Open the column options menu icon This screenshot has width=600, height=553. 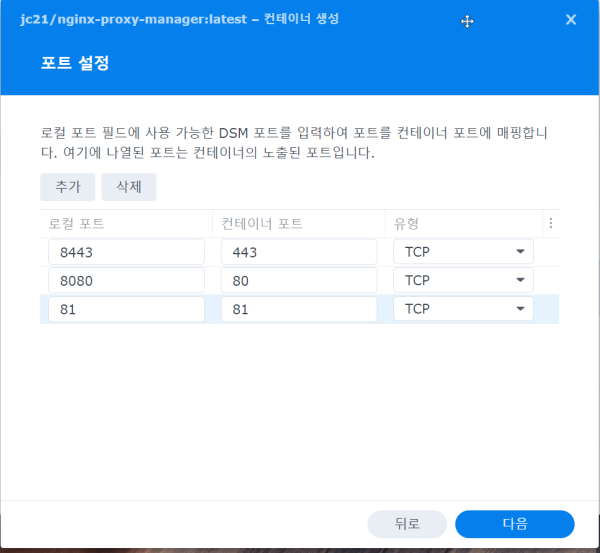tap(550, 223)
